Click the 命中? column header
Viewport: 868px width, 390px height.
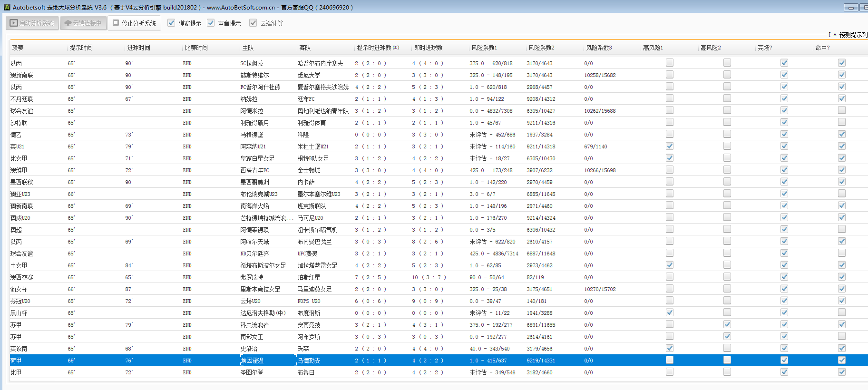[x=822, y=48]
